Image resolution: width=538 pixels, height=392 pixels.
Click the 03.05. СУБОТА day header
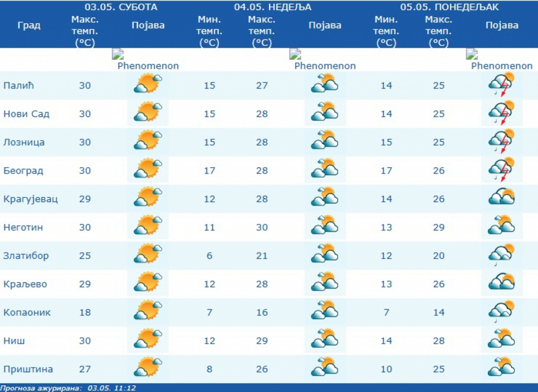pos(121,7)
